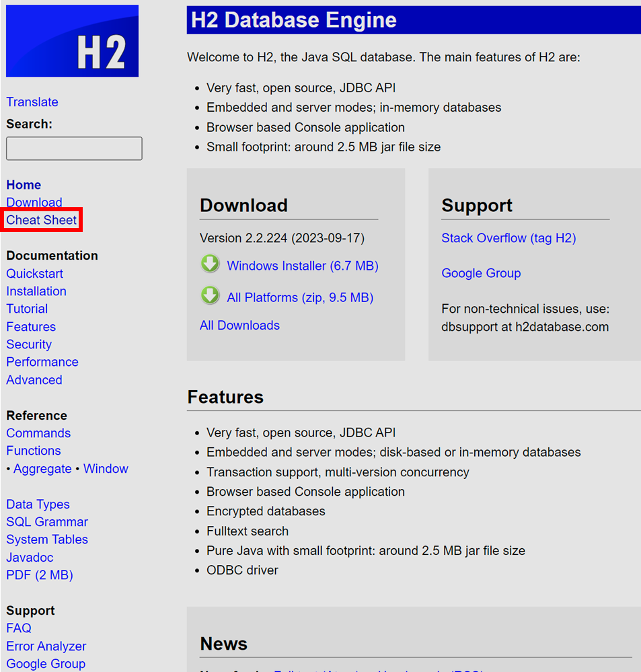Open the Translate link
The height and width of the screenshot is (672, 641).
32,102
